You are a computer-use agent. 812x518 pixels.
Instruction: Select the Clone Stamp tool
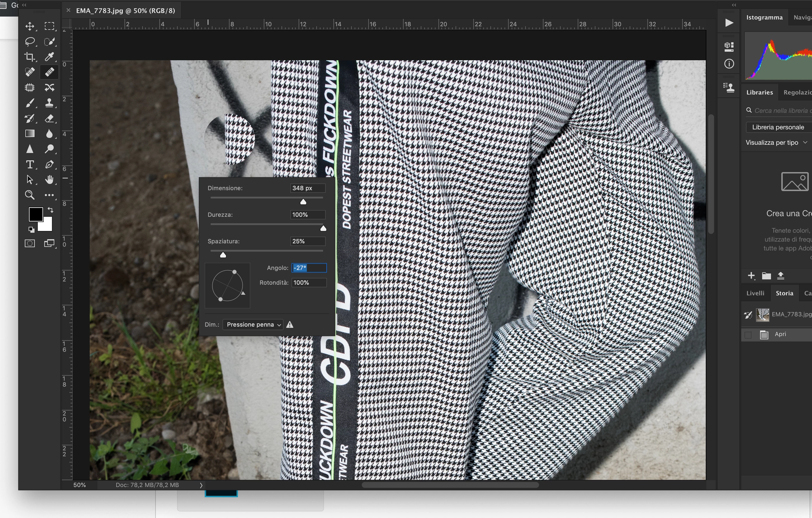(x=49, y=103)
